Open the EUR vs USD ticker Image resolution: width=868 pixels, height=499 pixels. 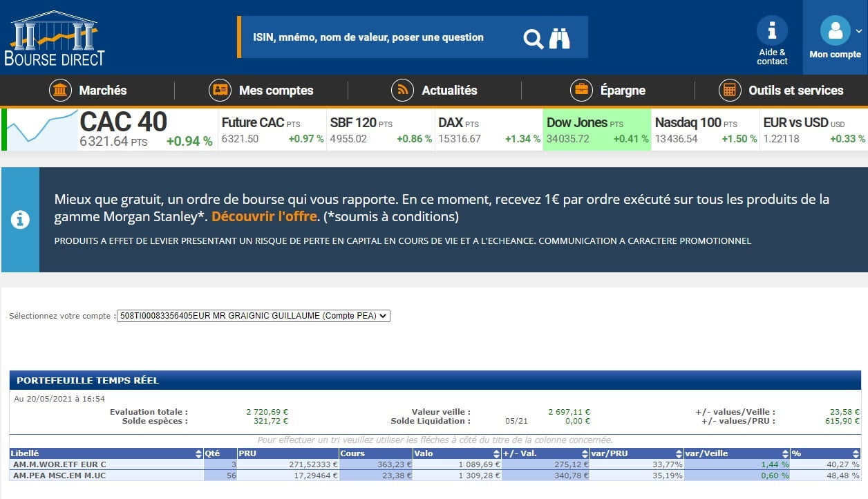(814, 129)
